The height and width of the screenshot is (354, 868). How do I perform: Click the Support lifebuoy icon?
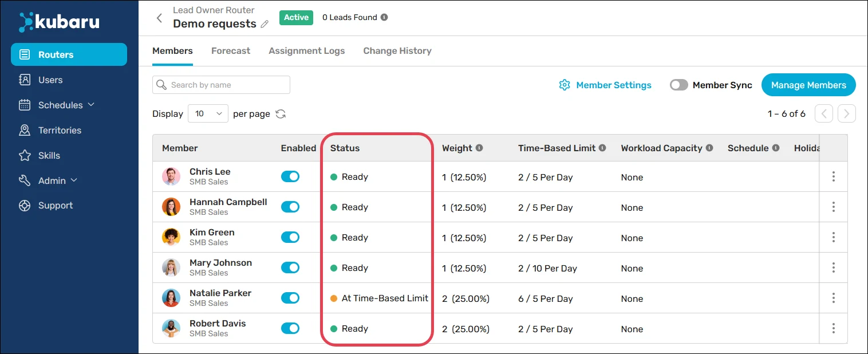[25, 206]
